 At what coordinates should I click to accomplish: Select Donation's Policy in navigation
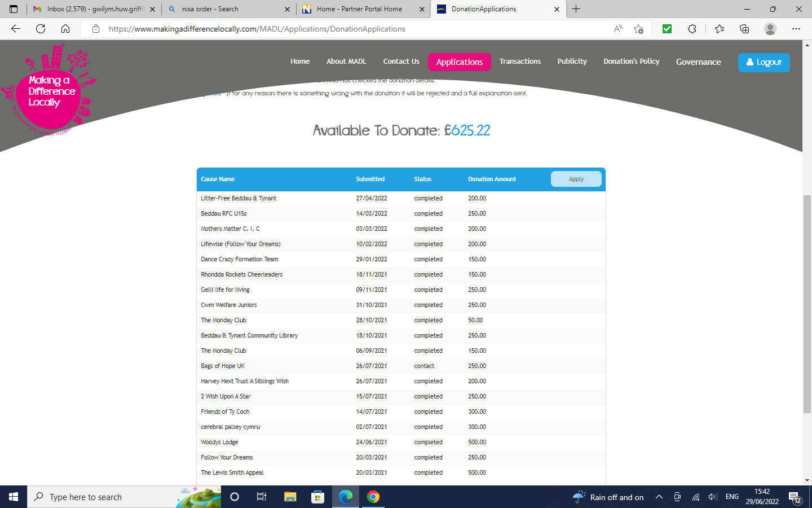click(x=631, y=62)
